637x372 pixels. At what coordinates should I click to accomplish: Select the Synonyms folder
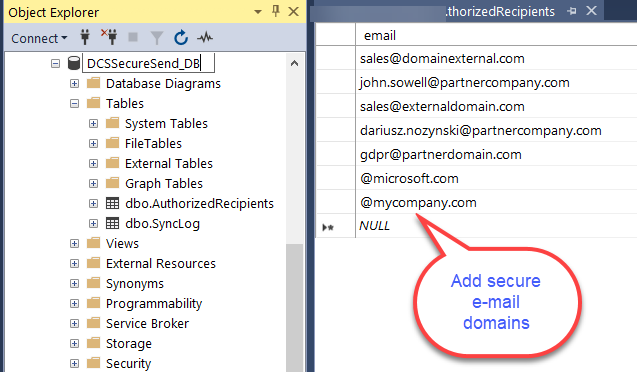[x=134, y=284]
